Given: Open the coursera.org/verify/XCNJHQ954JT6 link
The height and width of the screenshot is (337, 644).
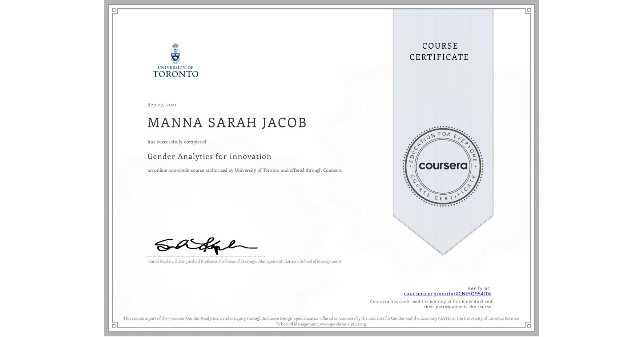Looking at the screenshot, I should point(447,293).
